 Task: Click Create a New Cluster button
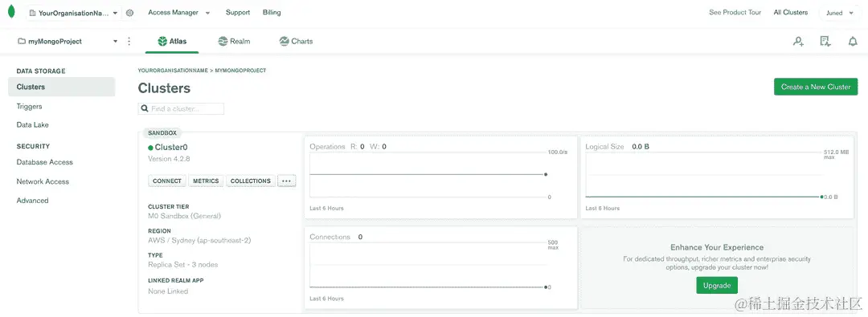coord(816,87)
